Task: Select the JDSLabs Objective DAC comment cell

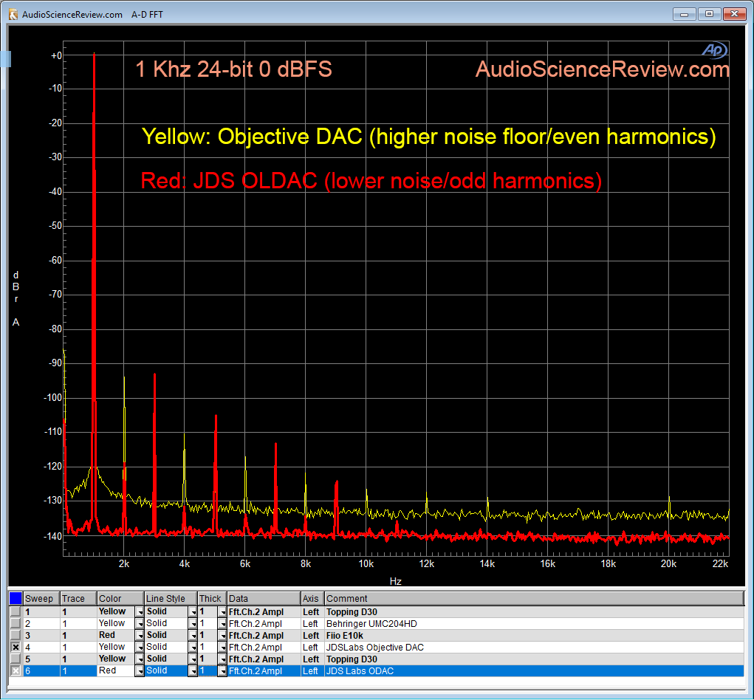Action: point(534,647)
